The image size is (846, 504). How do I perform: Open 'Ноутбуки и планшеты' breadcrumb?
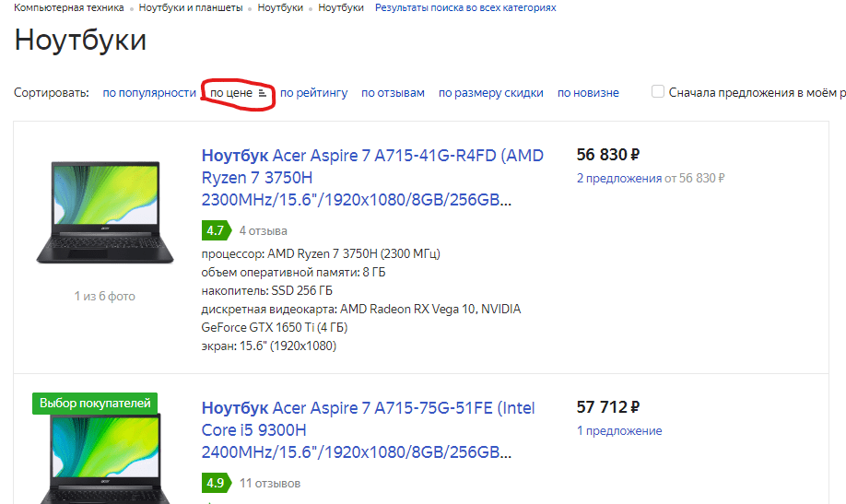tap(191, 7)
